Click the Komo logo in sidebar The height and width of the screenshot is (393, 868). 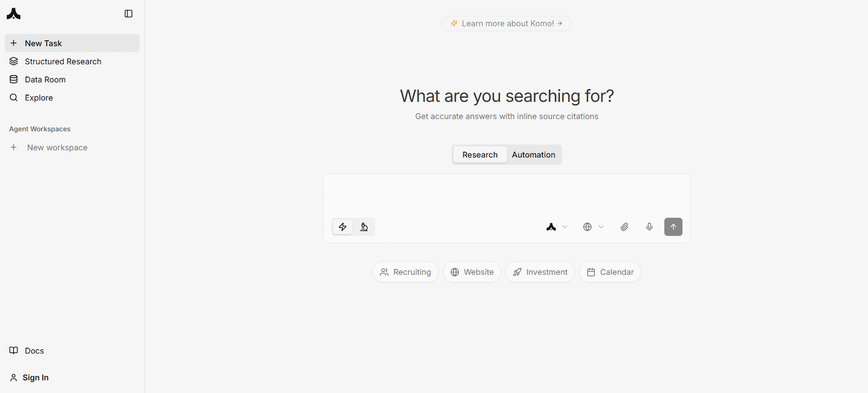coord(14,14)
